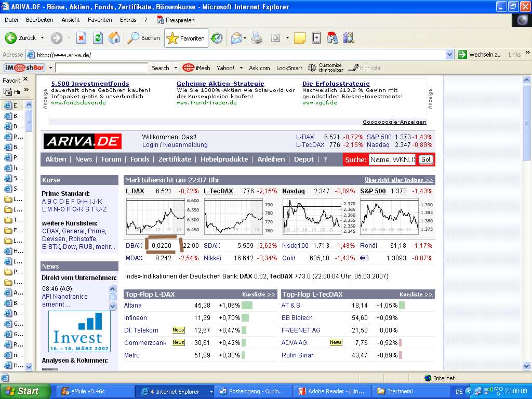
Task: Switch to eMule v0.46c in taskbar
Action: coord(95,391)
